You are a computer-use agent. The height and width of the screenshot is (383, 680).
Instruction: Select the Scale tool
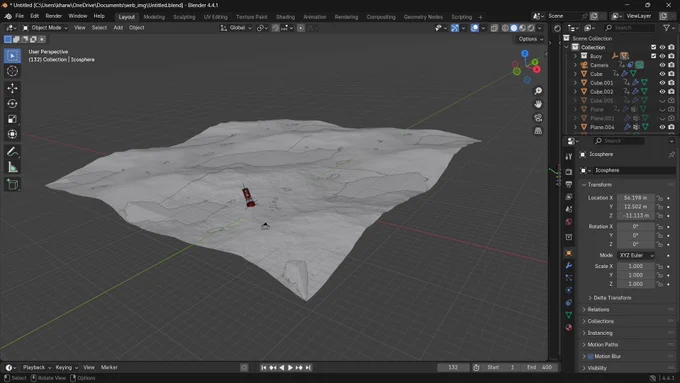[x=12, y=119]
